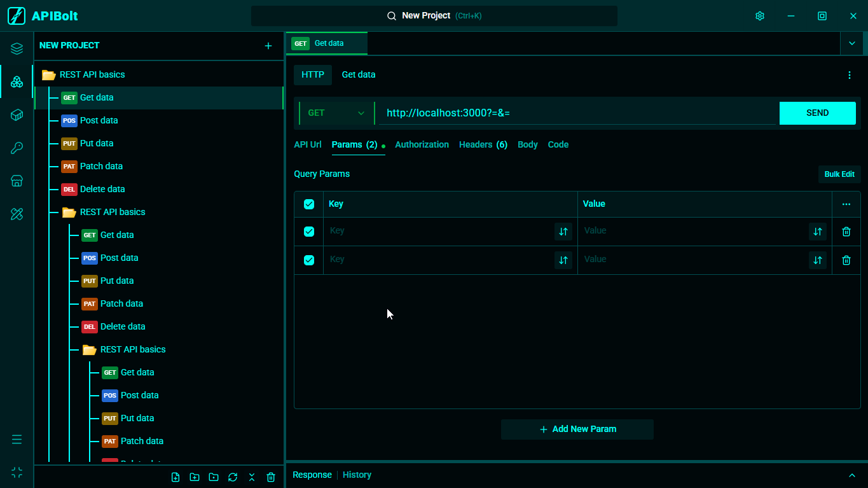Uncheck the first query param row checkbox

(x=309, y=232)
